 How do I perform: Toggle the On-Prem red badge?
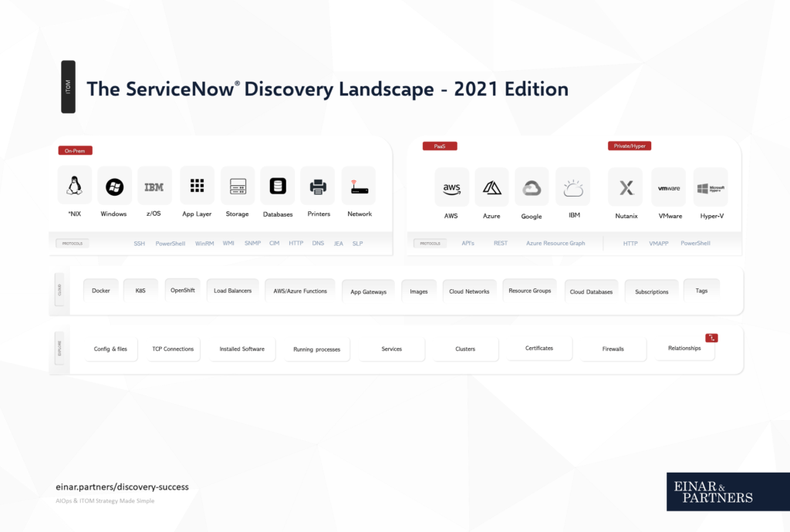coord(74,150)
